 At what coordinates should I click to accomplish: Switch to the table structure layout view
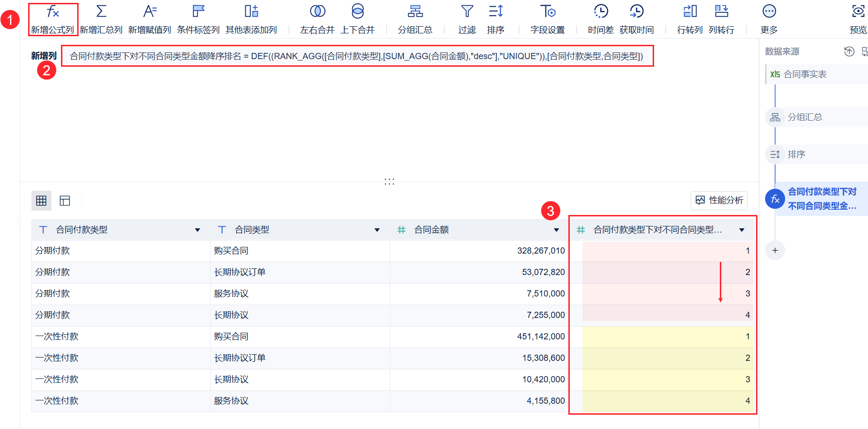65,201
